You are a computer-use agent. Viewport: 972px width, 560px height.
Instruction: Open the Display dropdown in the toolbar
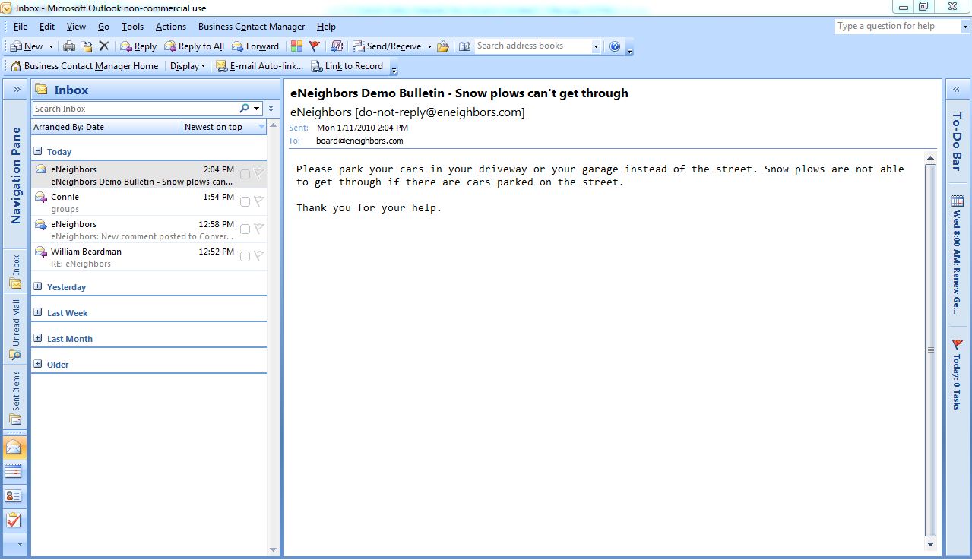(188, 66)
